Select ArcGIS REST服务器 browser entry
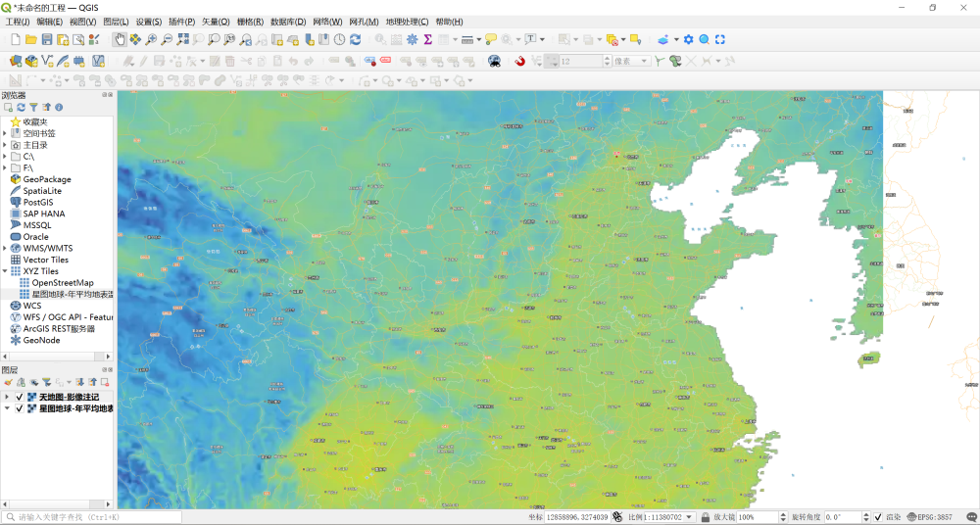This screenshot has width=980, height=525. point(60,328)
